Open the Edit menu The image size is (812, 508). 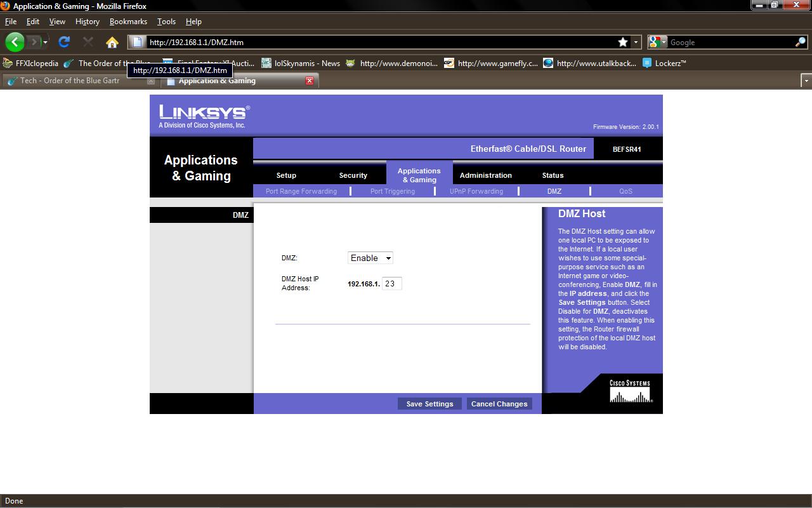coord(33,21)
